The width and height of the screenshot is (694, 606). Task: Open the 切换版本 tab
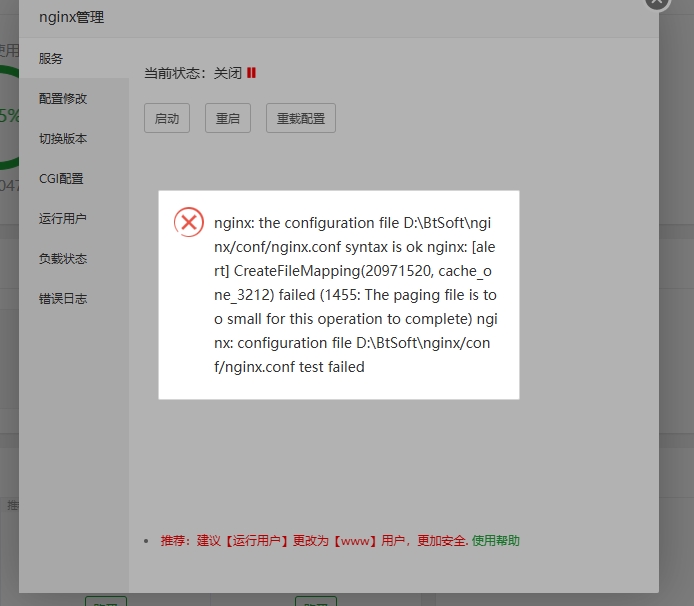[x=73, y=139]
